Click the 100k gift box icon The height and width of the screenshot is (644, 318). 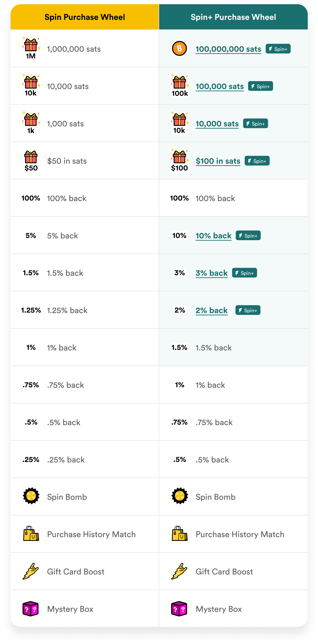[180, 85]
